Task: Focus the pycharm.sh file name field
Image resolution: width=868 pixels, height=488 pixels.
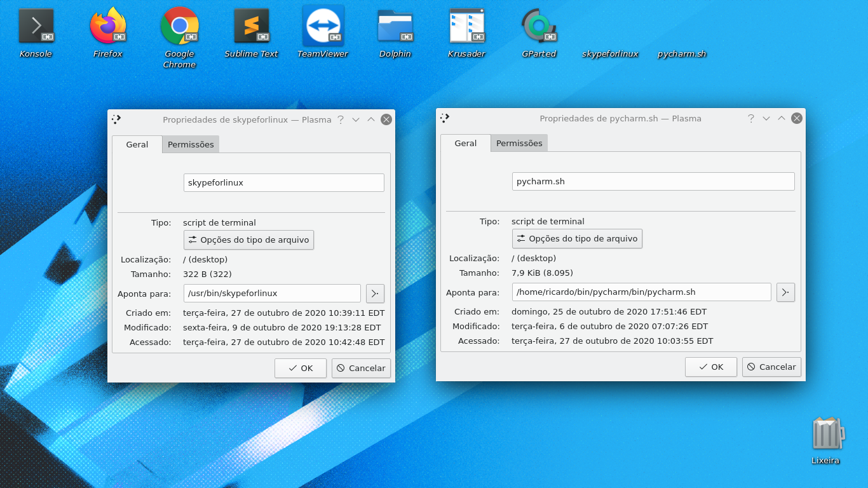Action: [x=653, y=182]
